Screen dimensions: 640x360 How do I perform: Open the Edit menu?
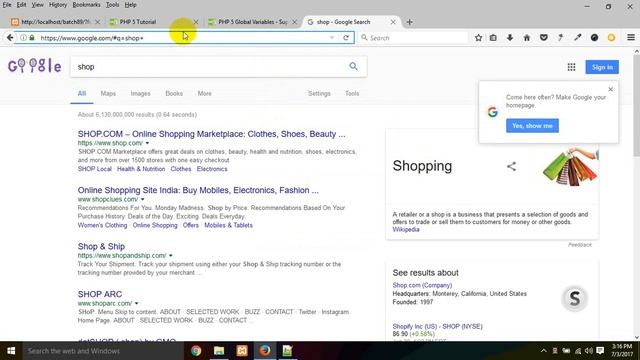pyautogui.click(x=21, y=5)
